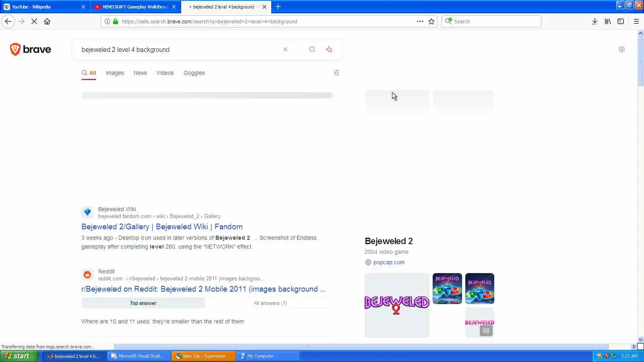Viewport: 644px width, 362px height.
Task: Visit the popcap.com link
Action: (389, 262)
